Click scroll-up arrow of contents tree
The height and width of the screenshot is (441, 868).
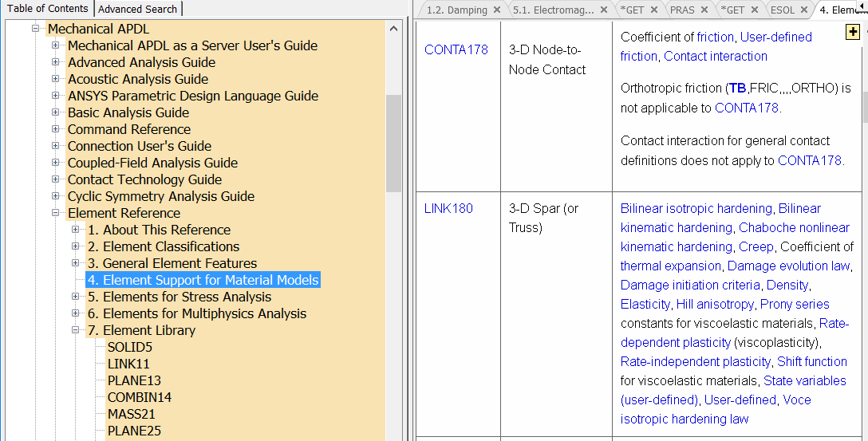coord(393,29)
